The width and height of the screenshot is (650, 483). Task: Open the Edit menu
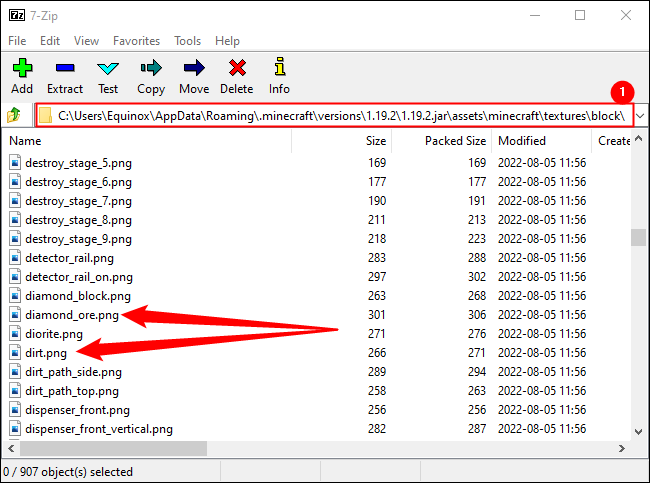coord(50,41)
